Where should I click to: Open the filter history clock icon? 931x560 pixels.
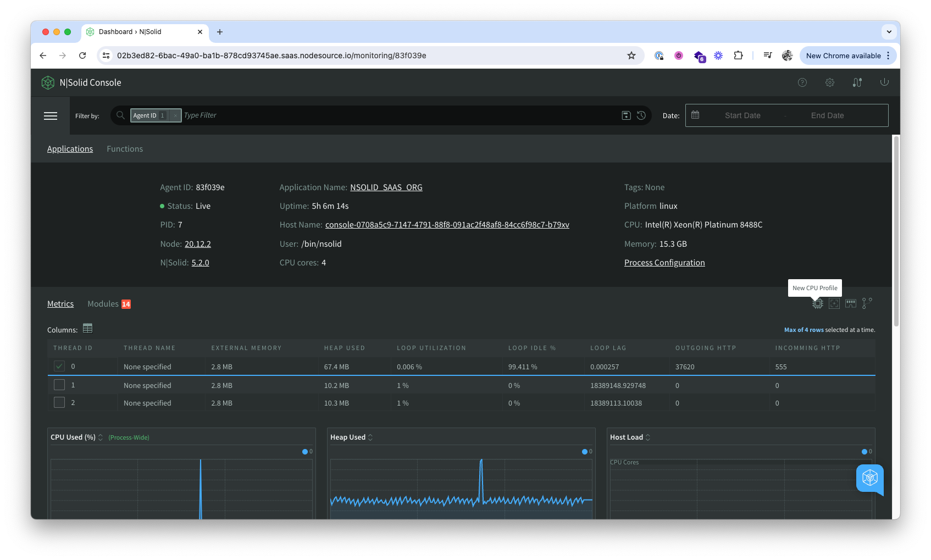pyautogui.click(x=641, y=115)
